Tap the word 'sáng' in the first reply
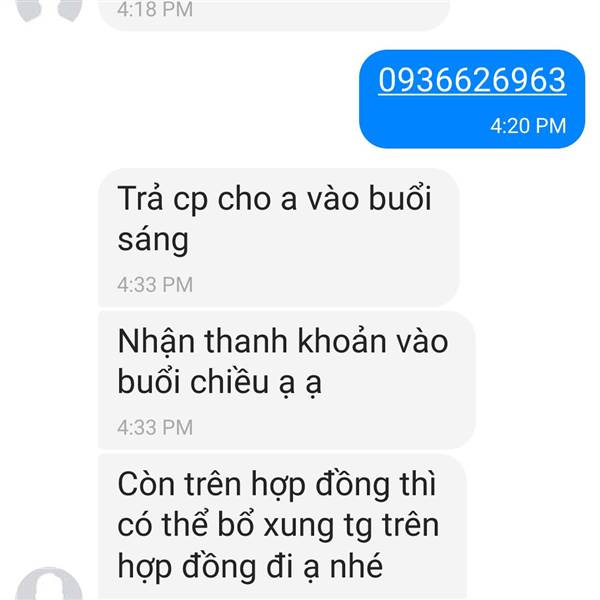600x600 pixels. [153, 241]
